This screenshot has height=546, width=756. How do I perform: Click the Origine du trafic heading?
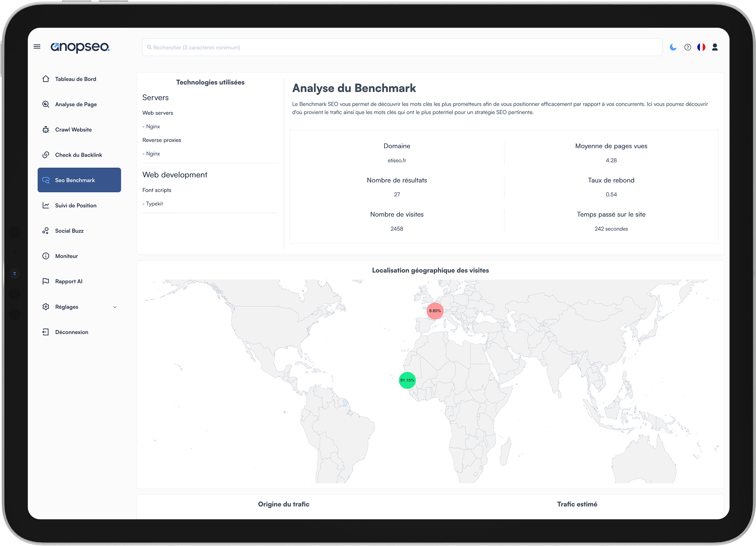pos(284,504)
